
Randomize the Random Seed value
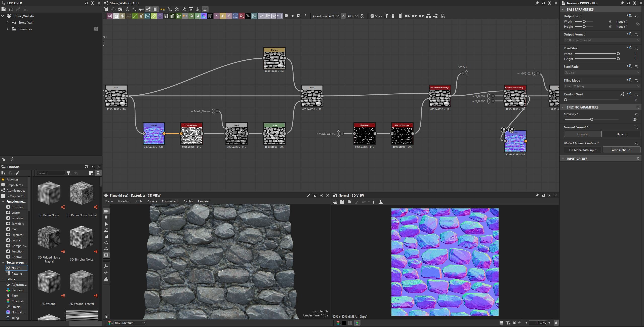(622, 94)
